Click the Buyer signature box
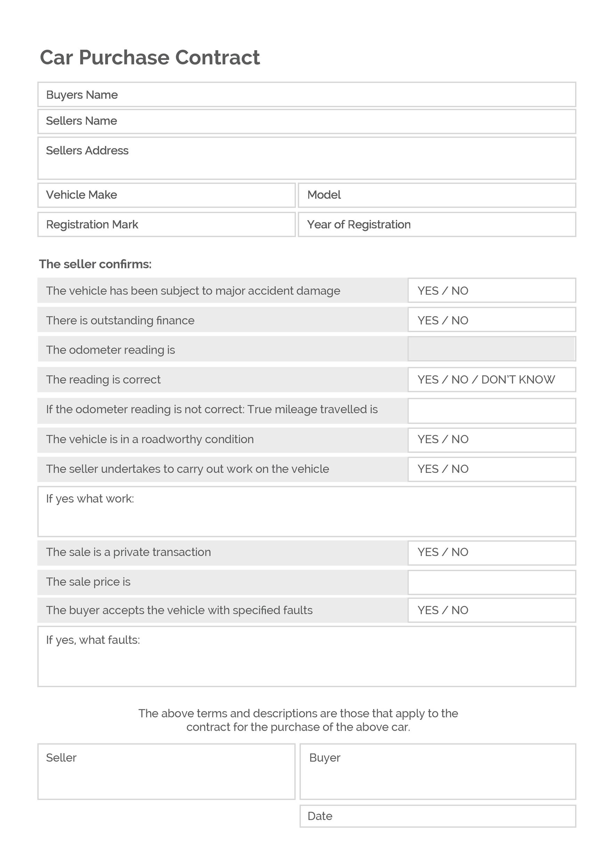This screenshot has height=868, width=614. (x=438, y=771)
